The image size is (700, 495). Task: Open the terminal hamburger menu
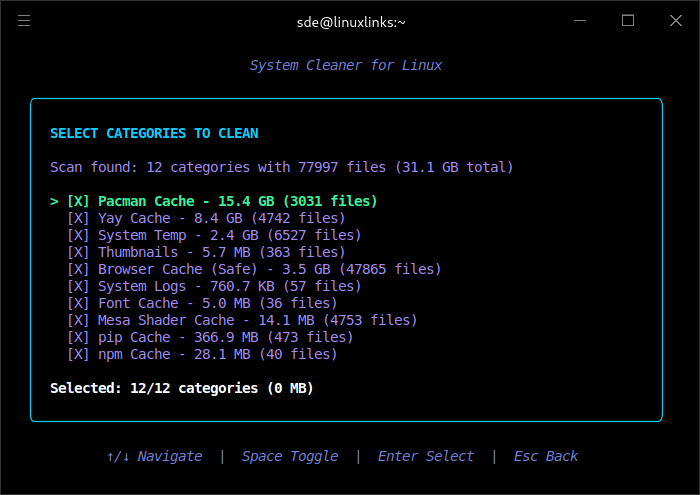click(24, 21)
